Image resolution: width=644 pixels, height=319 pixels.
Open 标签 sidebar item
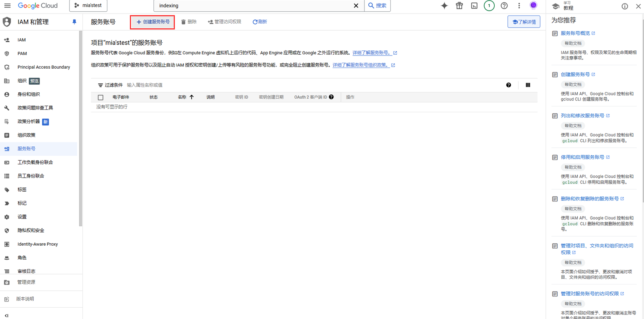[39, 190]
